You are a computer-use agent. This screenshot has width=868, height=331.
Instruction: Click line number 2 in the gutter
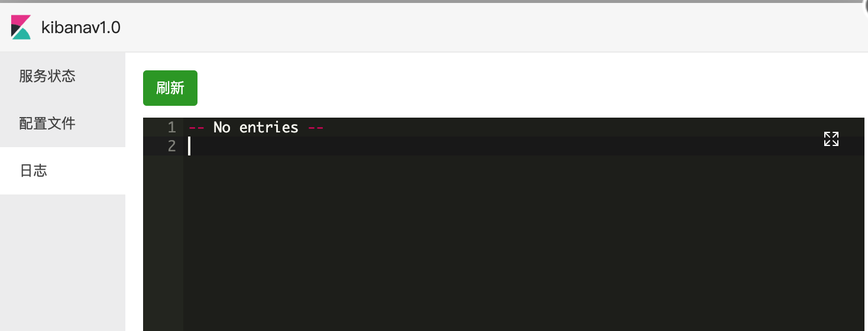pos(171,146)
